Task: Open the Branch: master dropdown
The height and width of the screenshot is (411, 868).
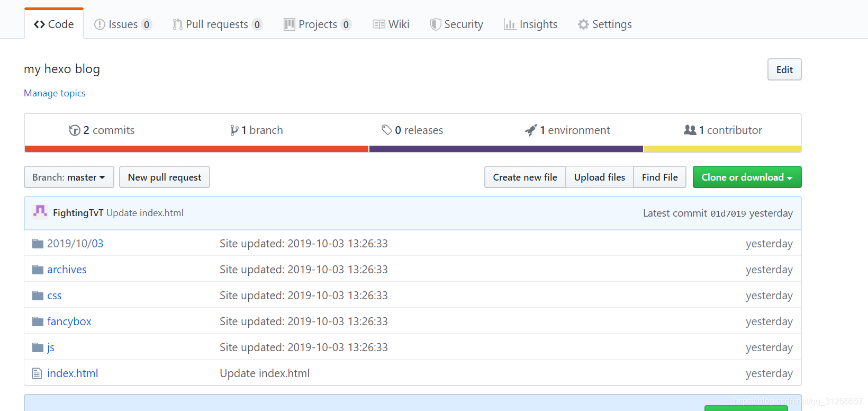Action: coord(69,177)
